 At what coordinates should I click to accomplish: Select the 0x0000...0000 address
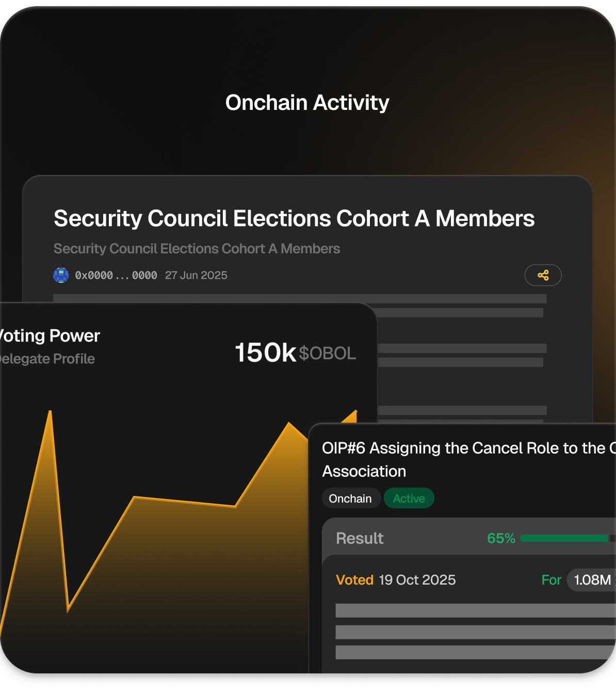[x=116, y=276]
